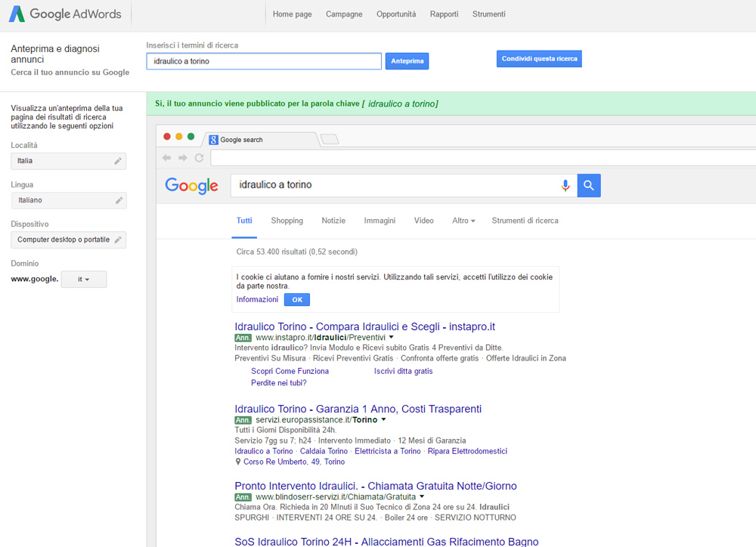Click the Cerca il tuo annuncio su Google text
This screenshot has height=547, width=756.
[x=70, y=73]
